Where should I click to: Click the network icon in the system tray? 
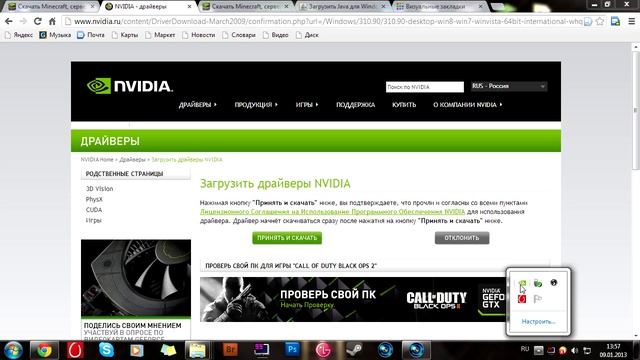point(587,351)
